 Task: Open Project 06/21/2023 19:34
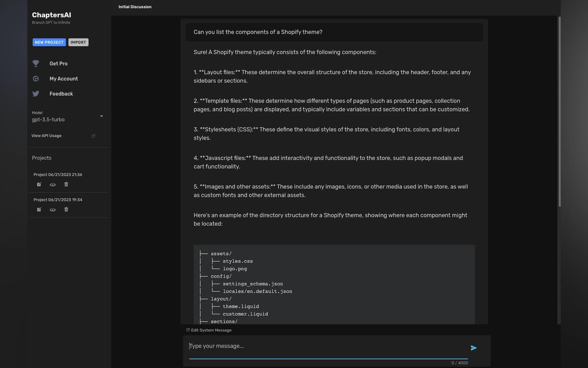point(58,200)
